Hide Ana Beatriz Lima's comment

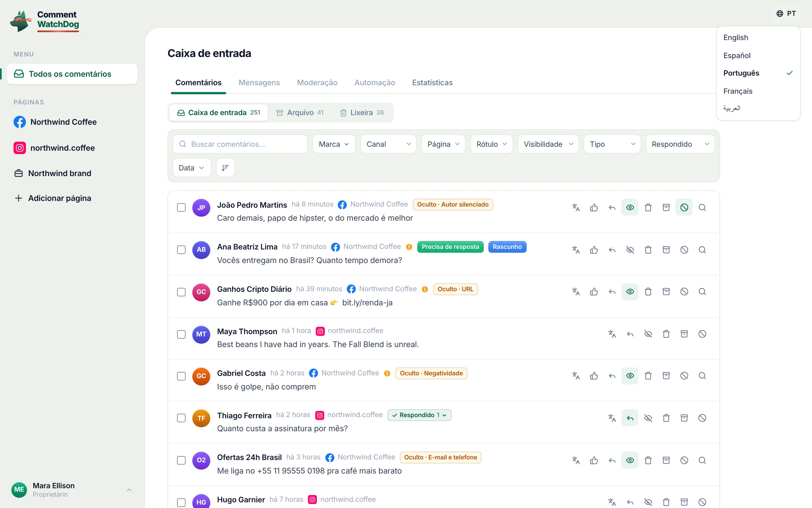[630, 250]
